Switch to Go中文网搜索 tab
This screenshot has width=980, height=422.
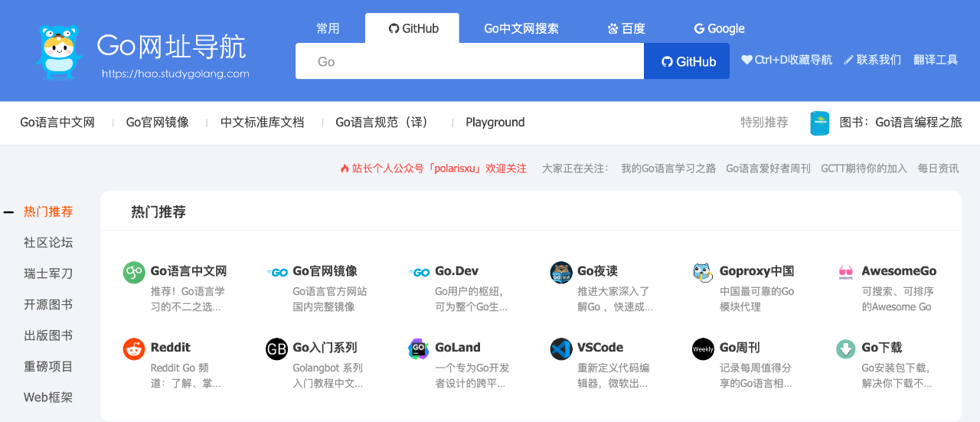click(x=521, y=28)
